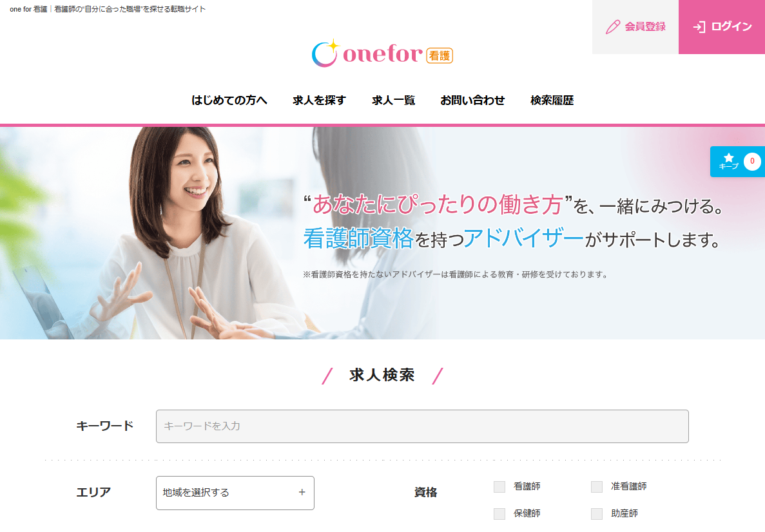
Task: Check the 看護師 qualification checkbox
Action: 499,487
